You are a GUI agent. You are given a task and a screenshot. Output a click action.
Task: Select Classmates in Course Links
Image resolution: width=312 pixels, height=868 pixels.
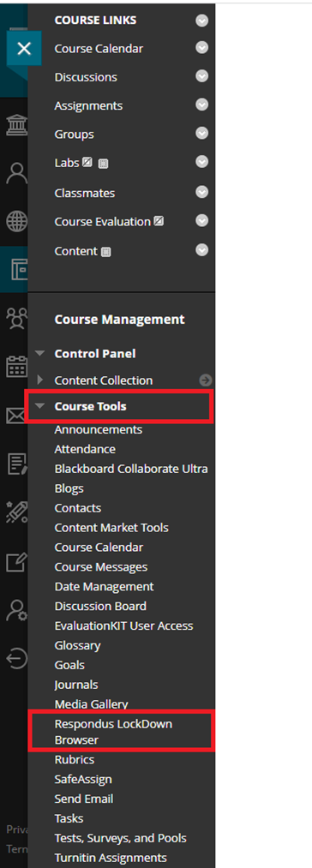point(85,193)
